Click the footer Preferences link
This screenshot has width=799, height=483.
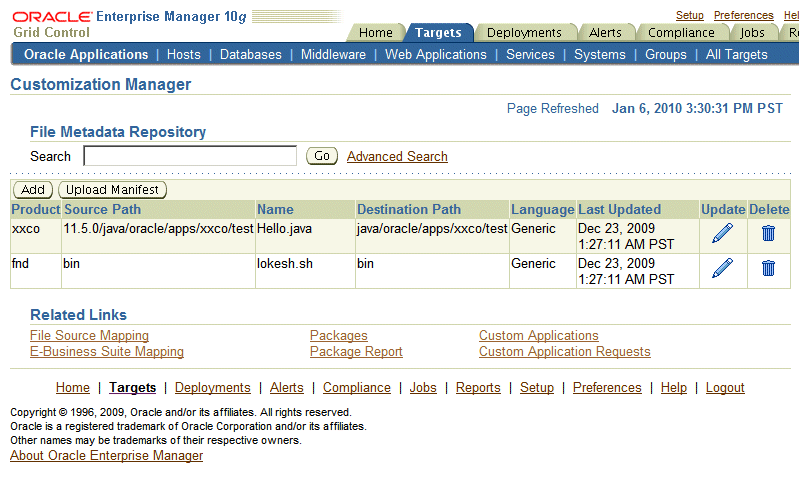[x=607, y=388]
